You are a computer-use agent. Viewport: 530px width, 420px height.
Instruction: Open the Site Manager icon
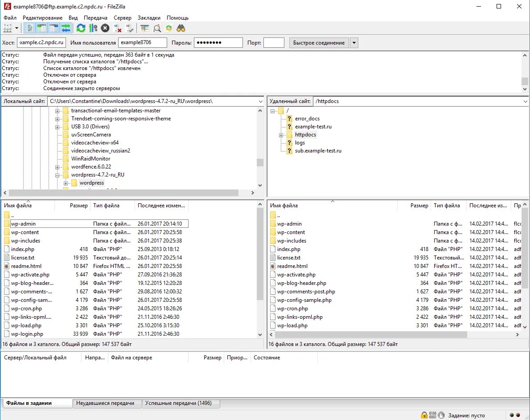(8, 29)
